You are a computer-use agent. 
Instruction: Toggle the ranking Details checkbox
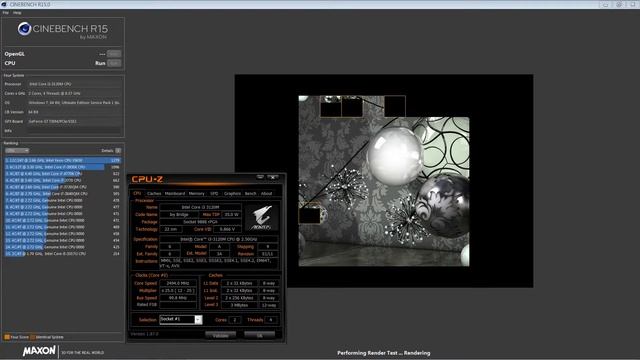118,151
